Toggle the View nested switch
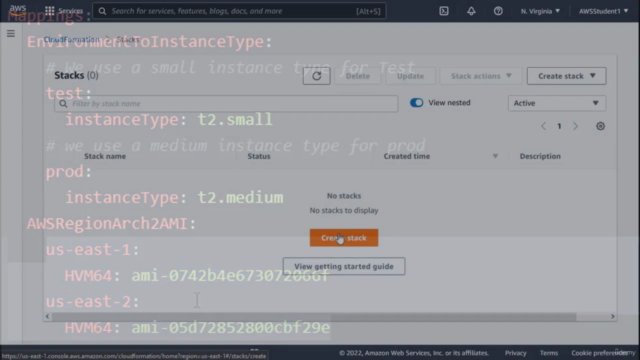This screenshot has width=640, height=360. (x=416, y=103)
